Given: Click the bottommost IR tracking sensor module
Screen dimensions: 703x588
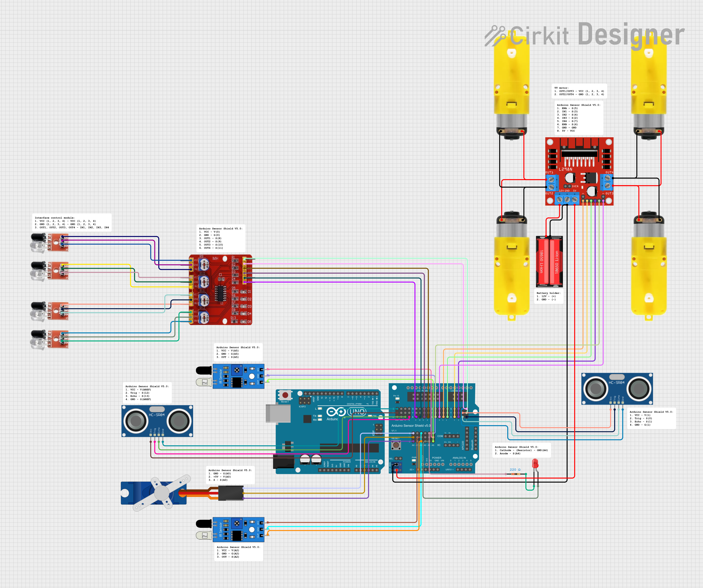Looking at the screenshot, I should [x=50, y=339].
